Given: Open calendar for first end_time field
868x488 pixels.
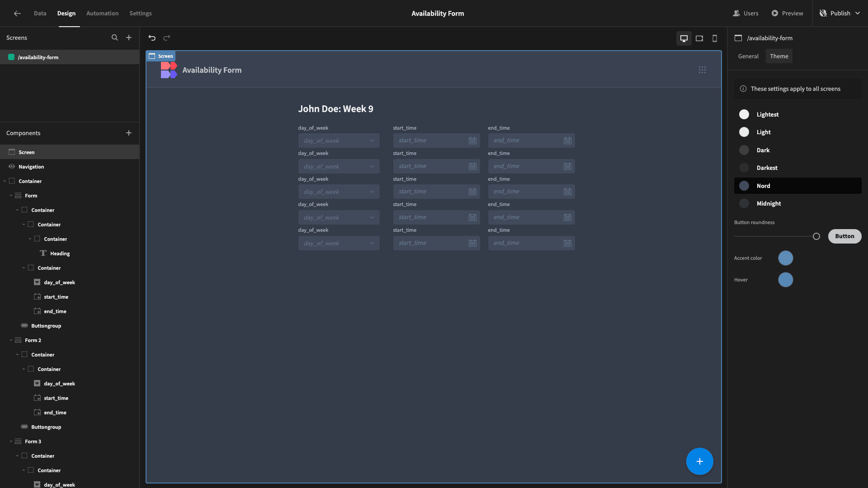Looking at the screenshot, I should (567, 141).
